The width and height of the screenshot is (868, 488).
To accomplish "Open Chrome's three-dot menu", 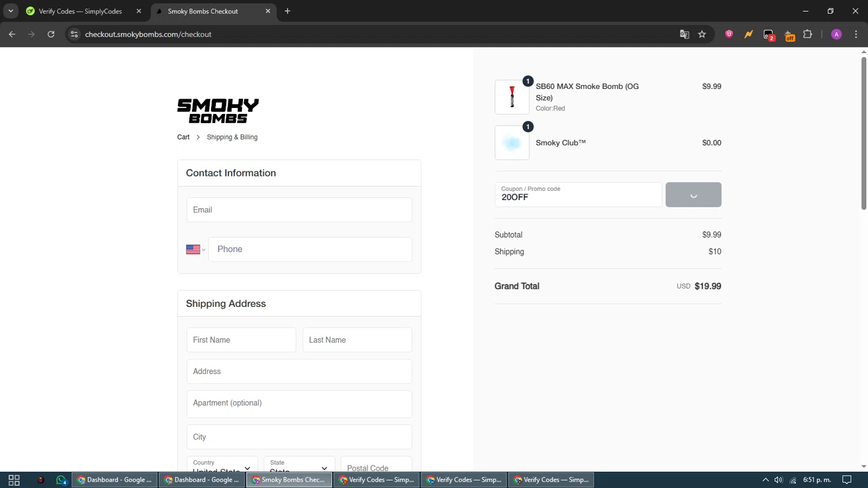I will point(856,34).
